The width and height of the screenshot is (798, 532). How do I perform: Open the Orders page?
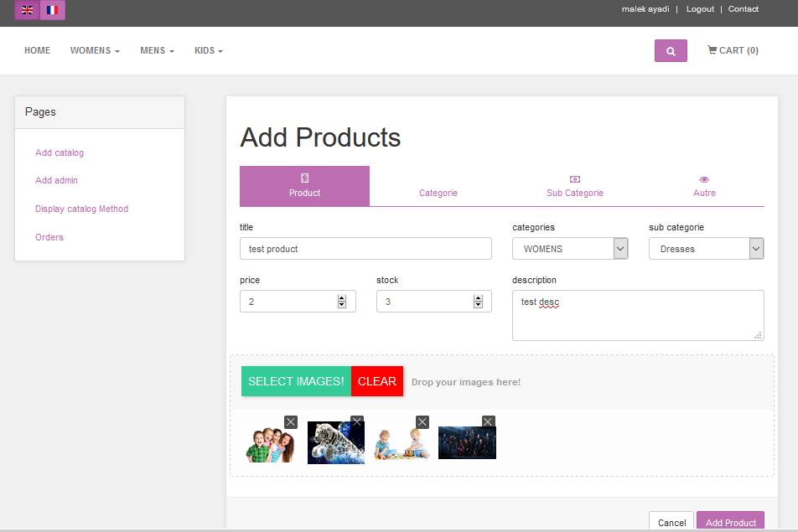click(x=49, y=237)
